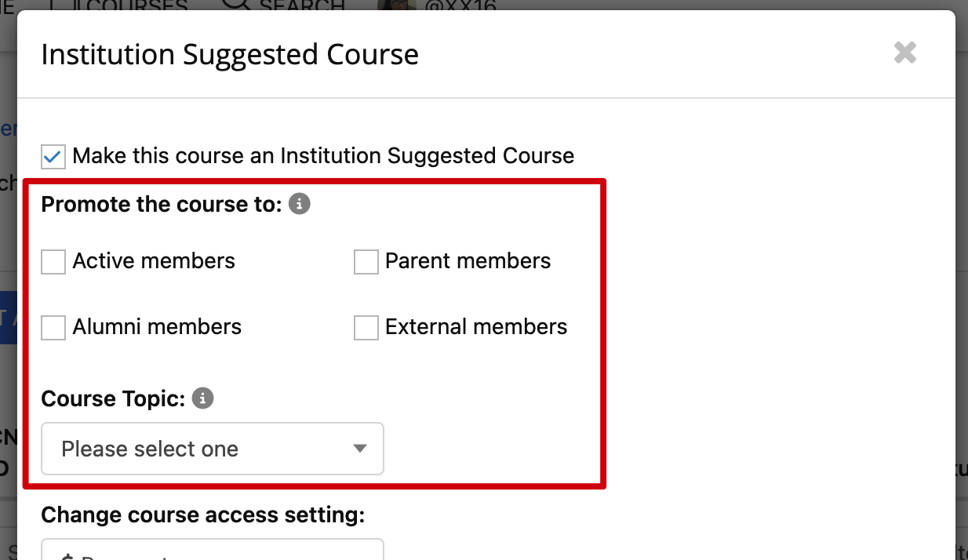This screenshot has height=560, width=968.
Task: Click the user avatar beside @XX16
Action: click(396, 4)
